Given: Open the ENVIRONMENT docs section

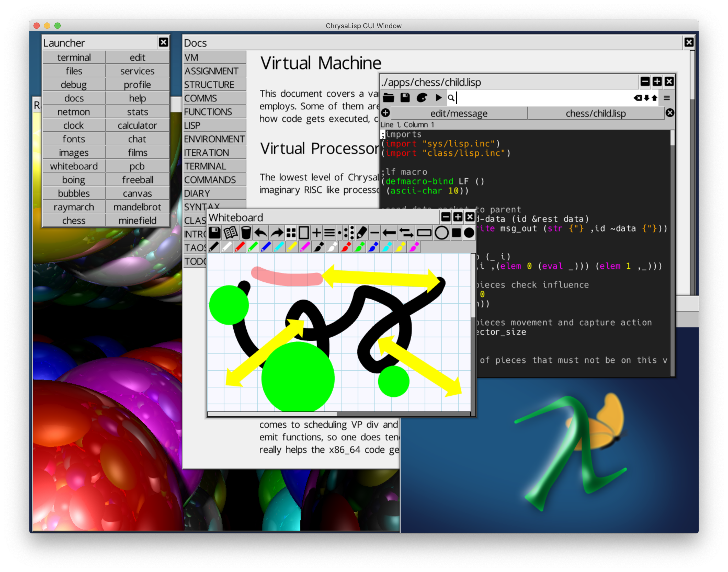Looking at the screenshot, I should (x=214, y=139).
